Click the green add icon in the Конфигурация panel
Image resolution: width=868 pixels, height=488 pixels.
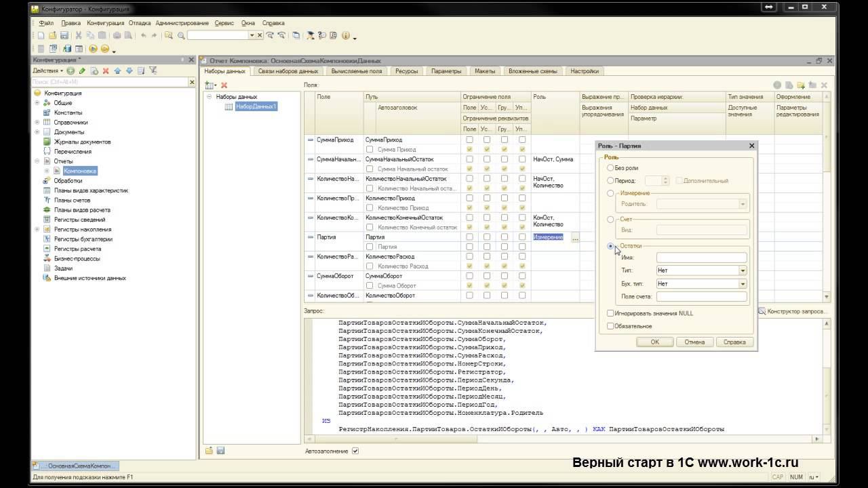(x=71, y=70)
